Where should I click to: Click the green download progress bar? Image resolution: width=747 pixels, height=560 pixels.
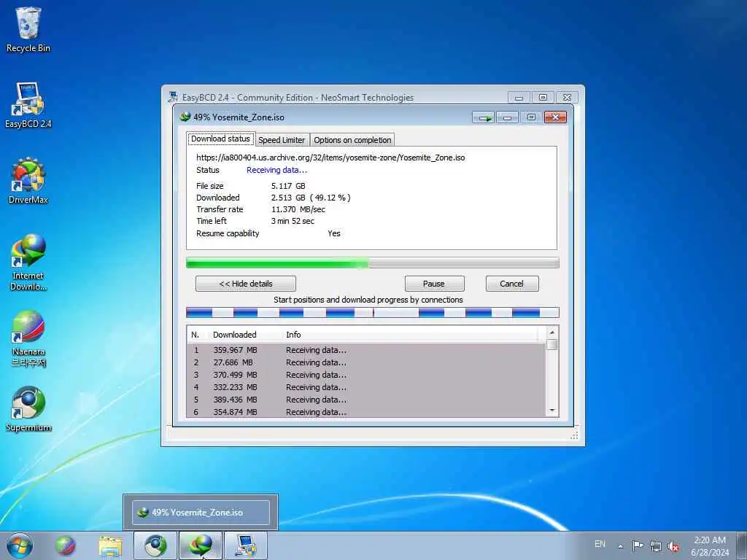tap(373, 262)
